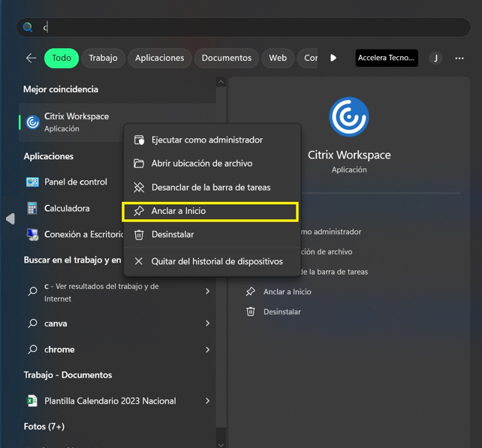Click the results list scroll down arrow
The width and height of the screenshot is (482, 448).
221,444
